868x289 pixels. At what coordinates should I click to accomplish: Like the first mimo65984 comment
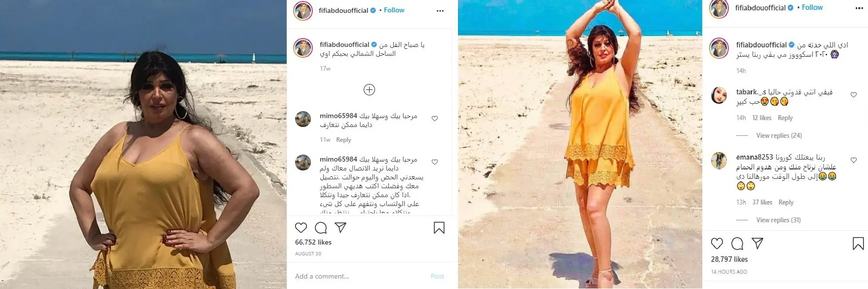[x=435, y=119]
